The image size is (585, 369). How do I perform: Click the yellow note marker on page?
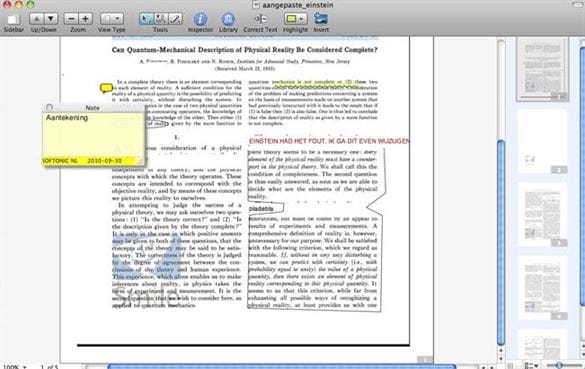tap(106, 88)
